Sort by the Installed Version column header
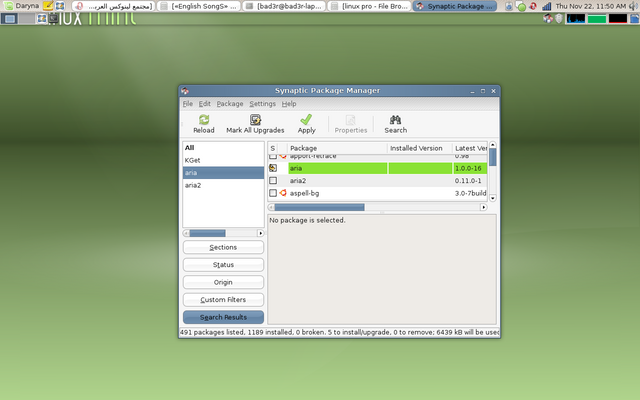The image size is (640, 400). pyautogui.click(x=420, y=148)
